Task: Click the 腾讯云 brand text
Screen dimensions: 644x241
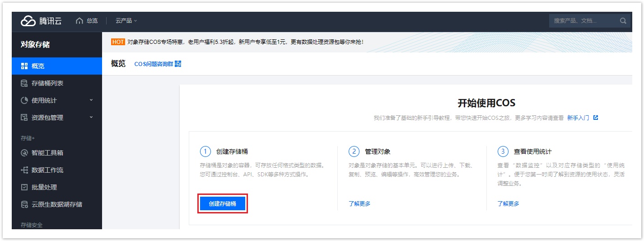Action: pyautogui.click(x=51, y=21)
